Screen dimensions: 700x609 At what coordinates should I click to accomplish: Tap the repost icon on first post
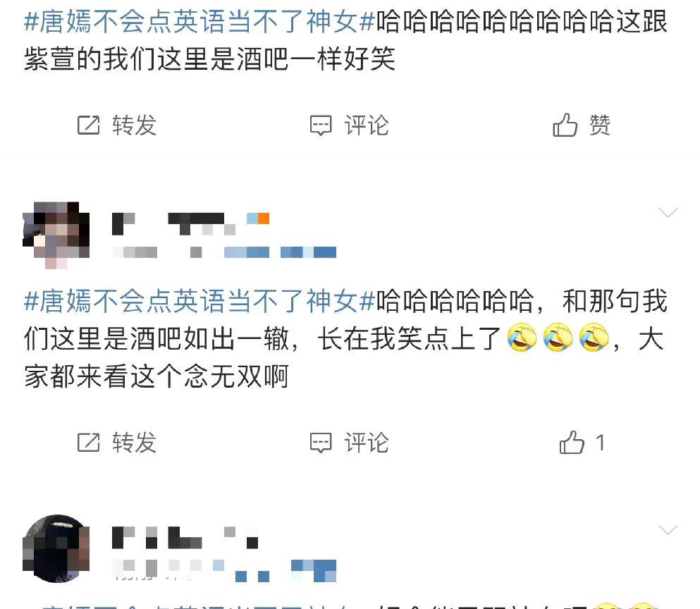(88, 125)
